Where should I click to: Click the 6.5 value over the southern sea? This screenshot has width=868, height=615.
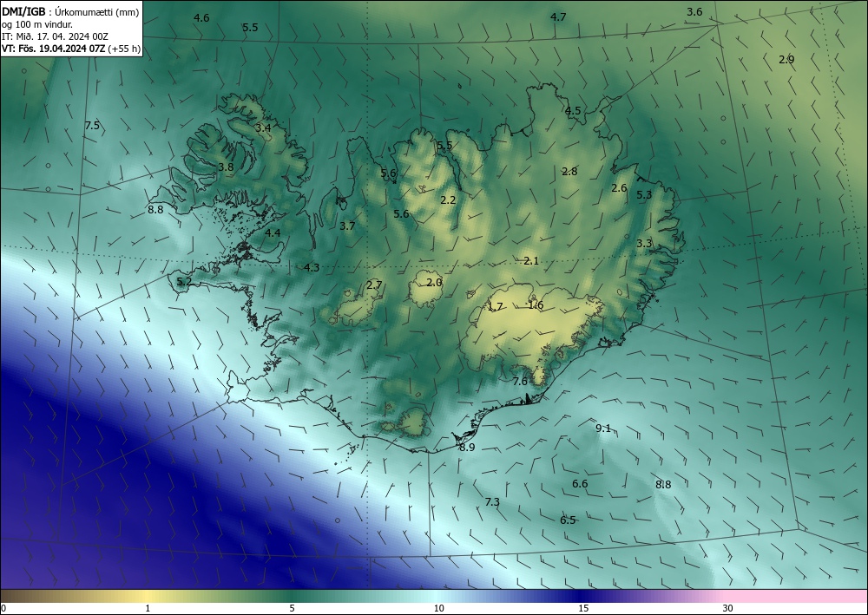pyautogui.click(x=568, y=520)
